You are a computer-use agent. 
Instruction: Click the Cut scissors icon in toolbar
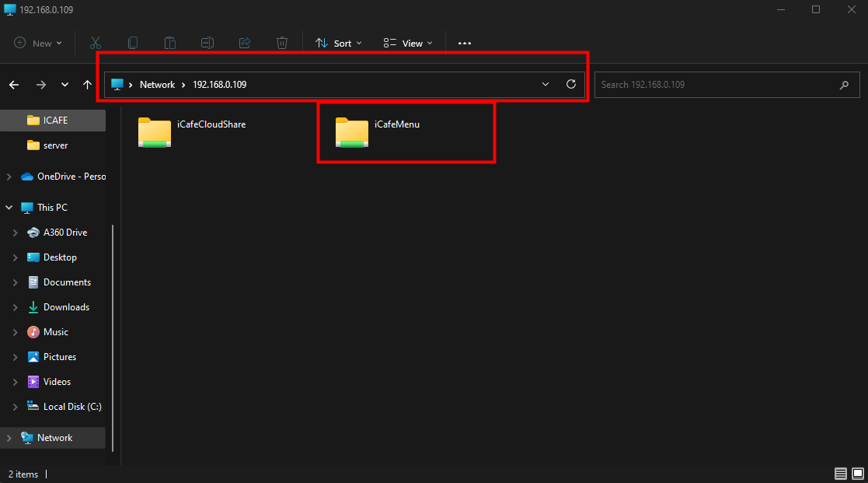tap(96, 44)
